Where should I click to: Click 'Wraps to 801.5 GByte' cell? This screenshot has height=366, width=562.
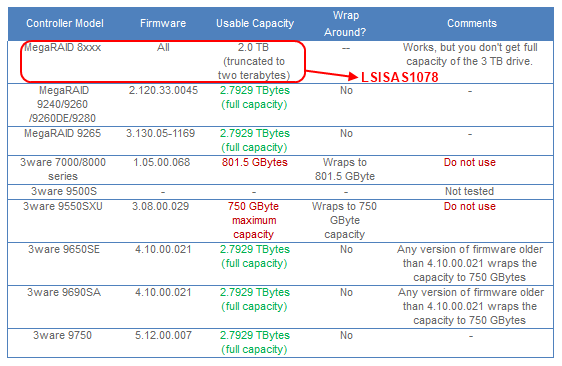coord(345,169)
